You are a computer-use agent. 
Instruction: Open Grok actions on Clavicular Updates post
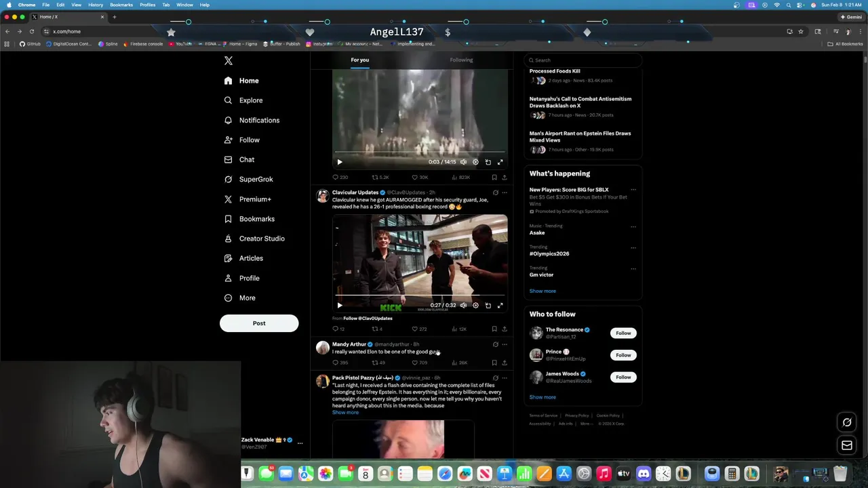click(x=495, y=192)
